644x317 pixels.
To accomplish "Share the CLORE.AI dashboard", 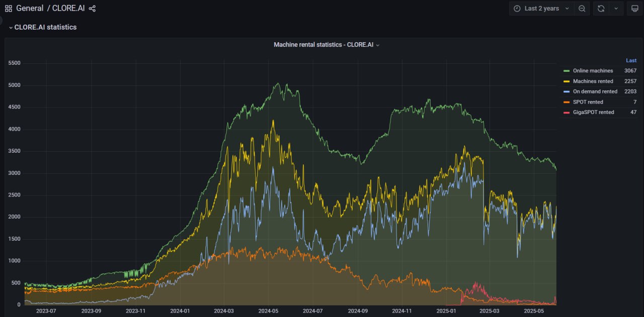I will (x=92, y=9).
